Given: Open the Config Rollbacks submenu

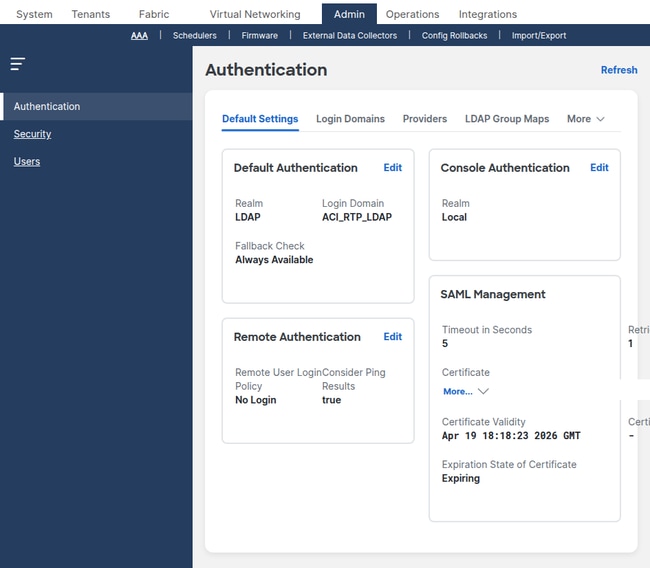Looking at the screenshot, I should [454, 36].
